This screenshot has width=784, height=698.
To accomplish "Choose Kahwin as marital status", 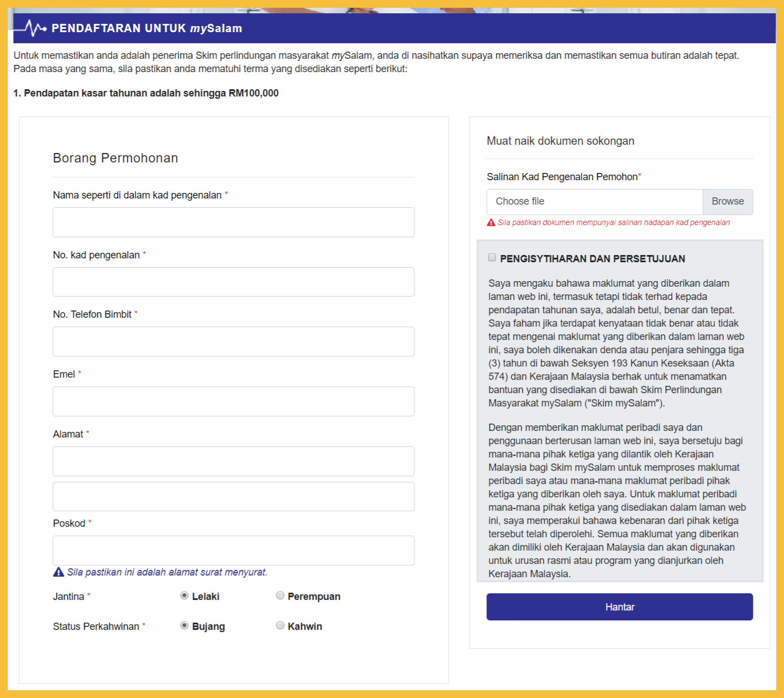I will pos(280,625).
